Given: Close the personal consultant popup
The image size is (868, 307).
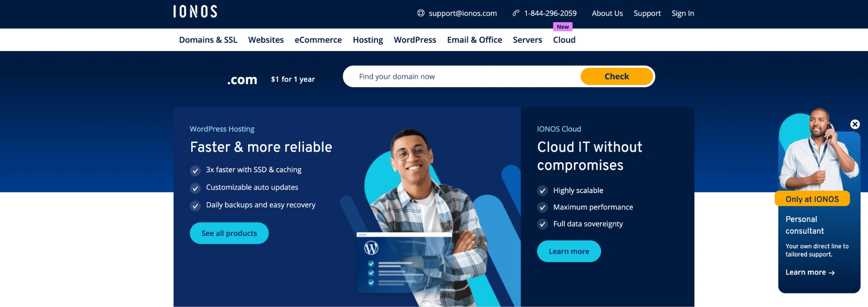Looking at the screenshot, I should [x=855, y=124].
